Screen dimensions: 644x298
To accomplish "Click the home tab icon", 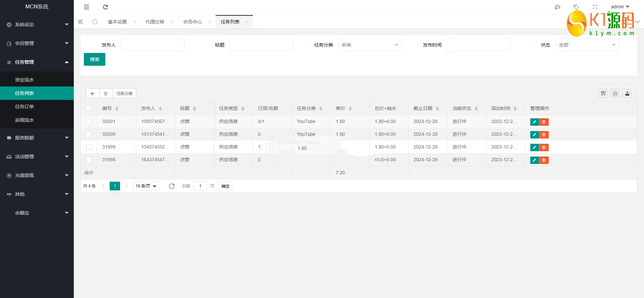I will click(95, 22).
